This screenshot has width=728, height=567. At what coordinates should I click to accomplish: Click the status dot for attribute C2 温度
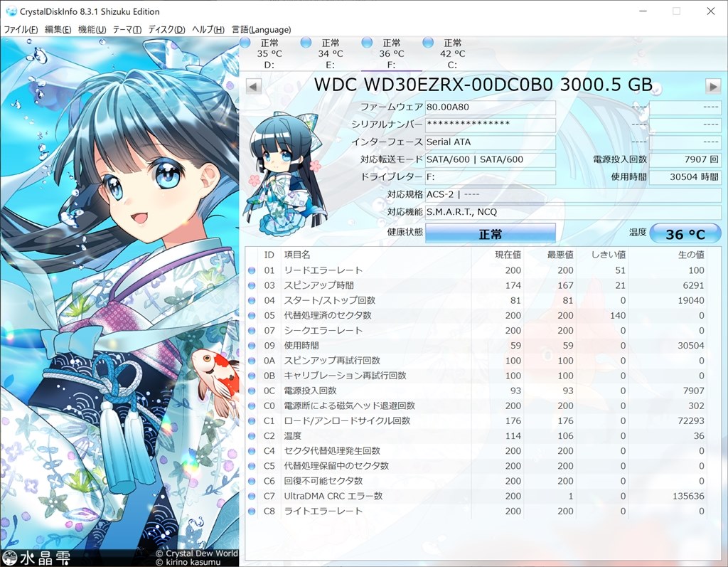click(x=252, y=436)
